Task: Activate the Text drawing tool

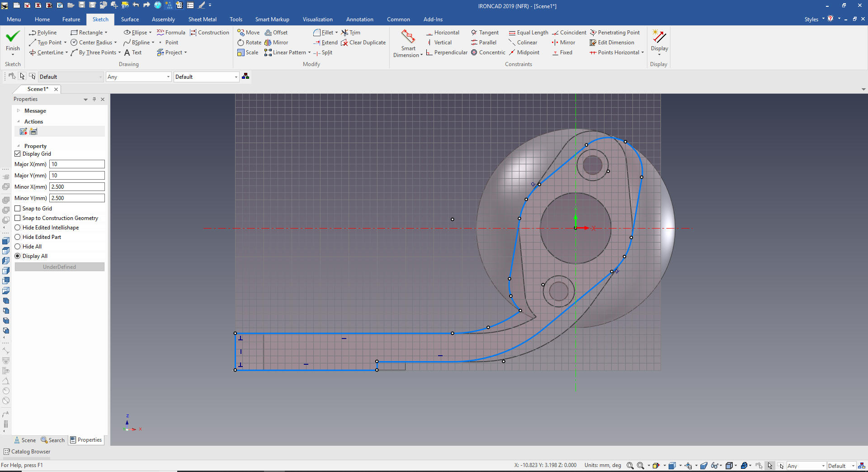Action: coord(133,52)
